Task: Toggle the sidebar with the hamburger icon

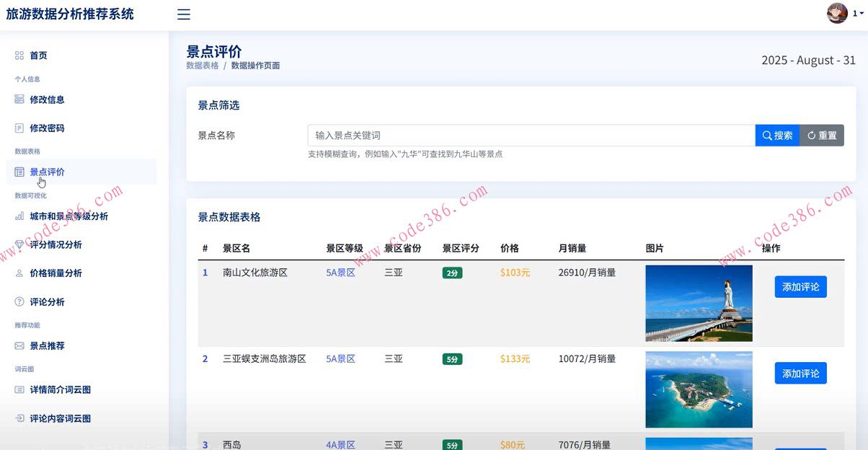Action: (x=183, y=14)
